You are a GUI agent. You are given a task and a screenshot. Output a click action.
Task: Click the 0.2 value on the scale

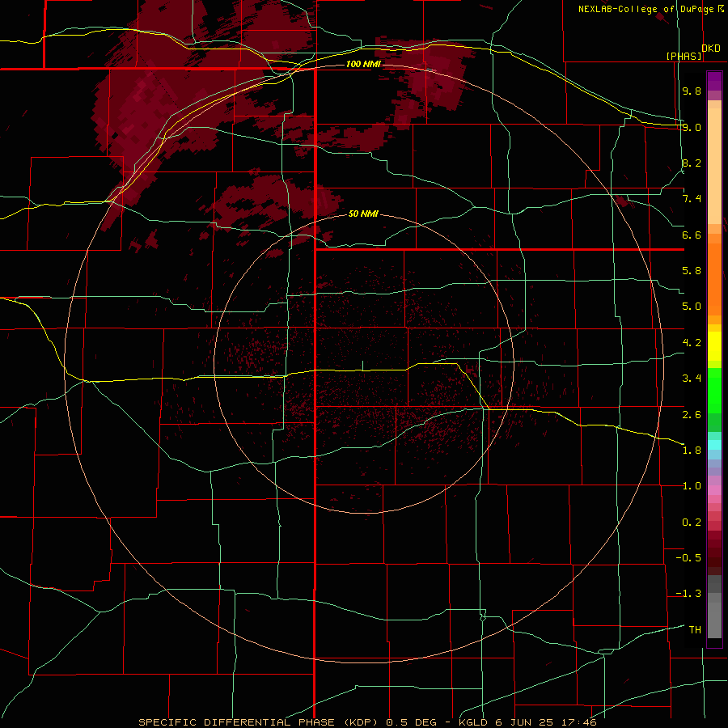(x=692, y=523)
